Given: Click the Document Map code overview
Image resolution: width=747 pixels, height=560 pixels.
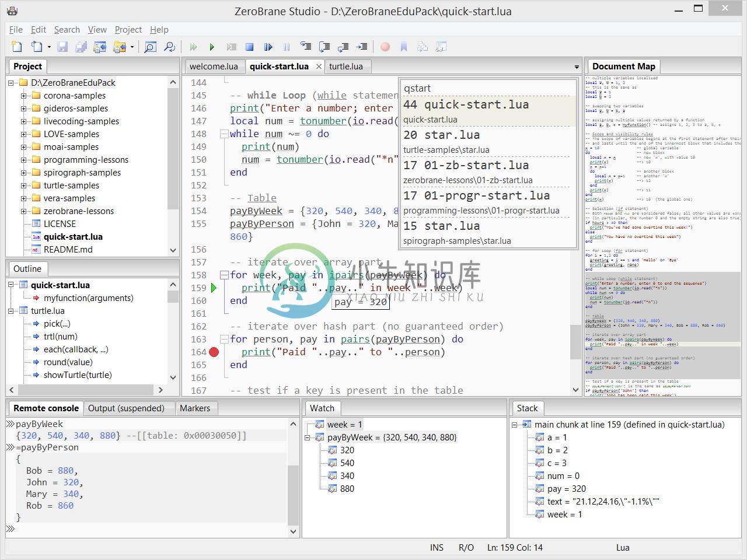Looking at the screenshot, I should [662, 236].
